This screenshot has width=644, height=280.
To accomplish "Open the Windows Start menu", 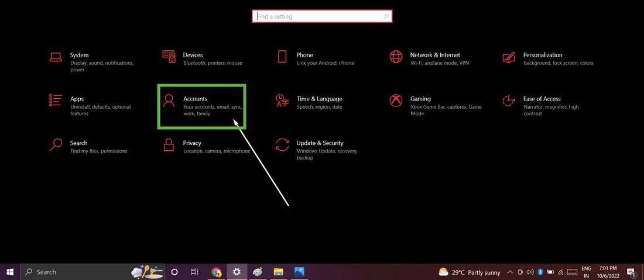I will coord(10,272).
